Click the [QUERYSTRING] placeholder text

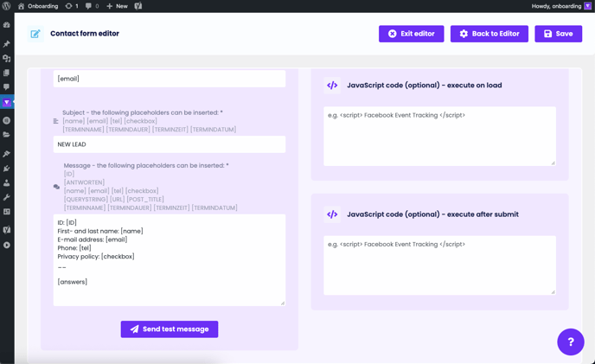(86, 199)
